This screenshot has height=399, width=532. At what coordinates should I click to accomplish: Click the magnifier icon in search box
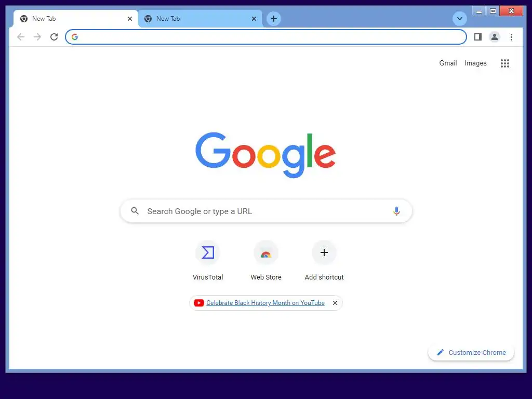(x=135, y=211)
